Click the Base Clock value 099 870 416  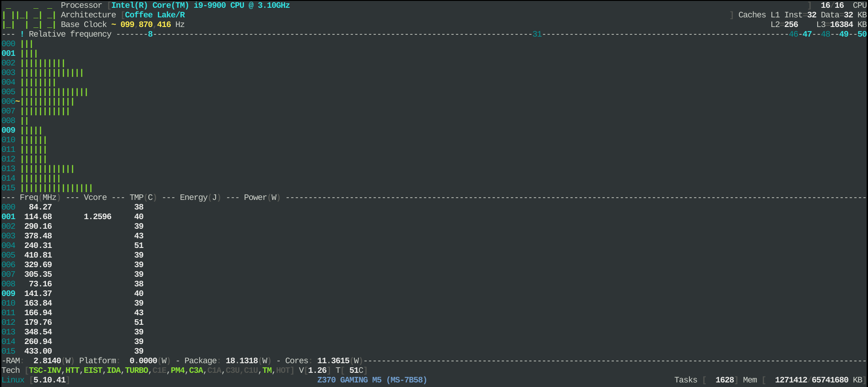pyautogui.click(x=146, y=25)
